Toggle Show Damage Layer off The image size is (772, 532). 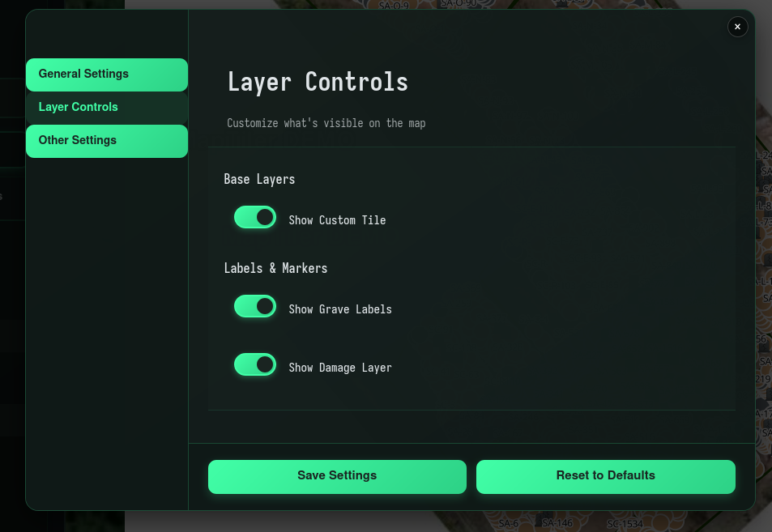point(255,364)
